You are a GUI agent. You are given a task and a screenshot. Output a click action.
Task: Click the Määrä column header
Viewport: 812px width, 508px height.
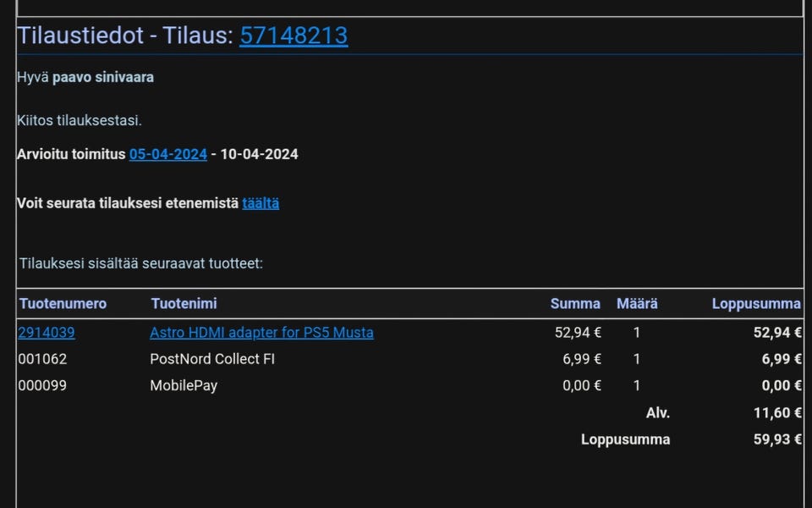[x=637, y=303]
